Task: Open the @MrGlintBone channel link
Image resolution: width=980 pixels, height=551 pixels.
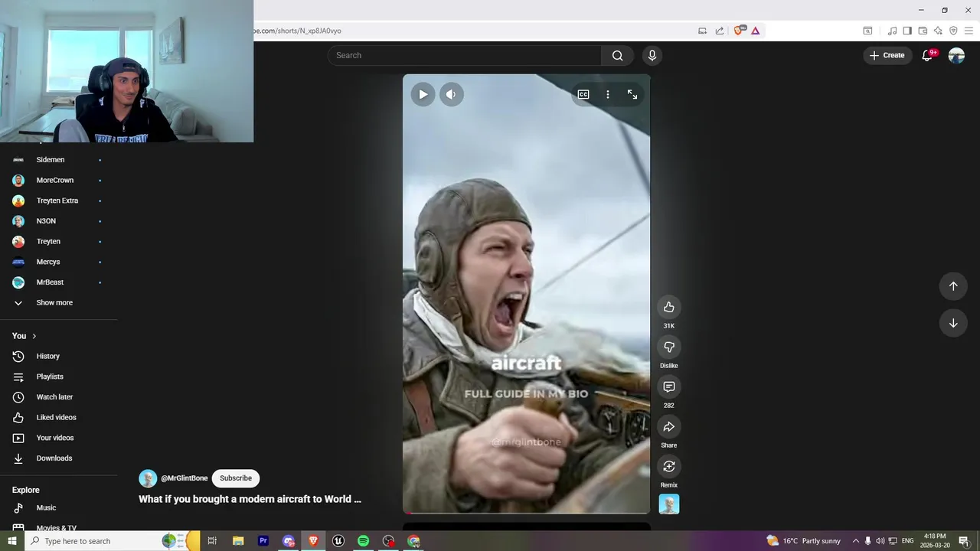Action: click(x=184, y=478)
